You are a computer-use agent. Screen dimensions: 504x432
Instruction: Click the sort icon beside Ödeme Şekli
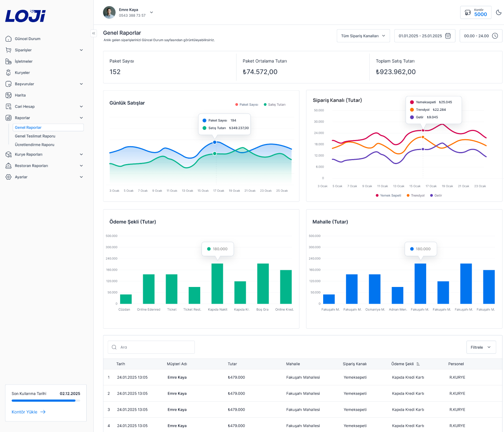[418, 364]
